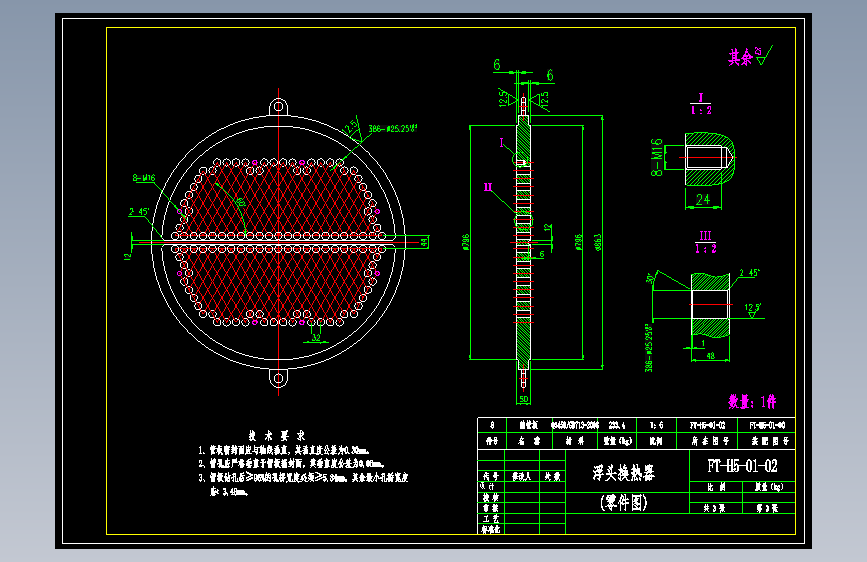
Task: Select the large 'FT-H5-01-02' drawing number
Action: [x=742, y=466]
